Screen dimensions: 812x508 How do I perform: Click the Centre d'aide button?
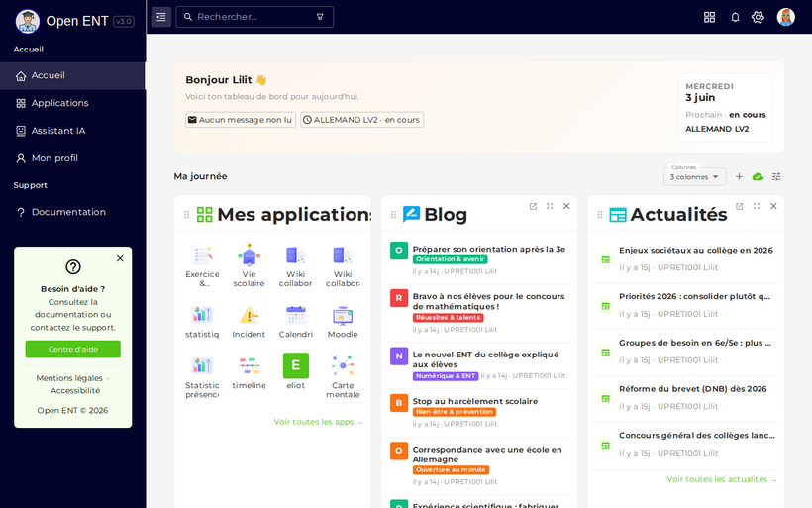[x=73, y=349]
